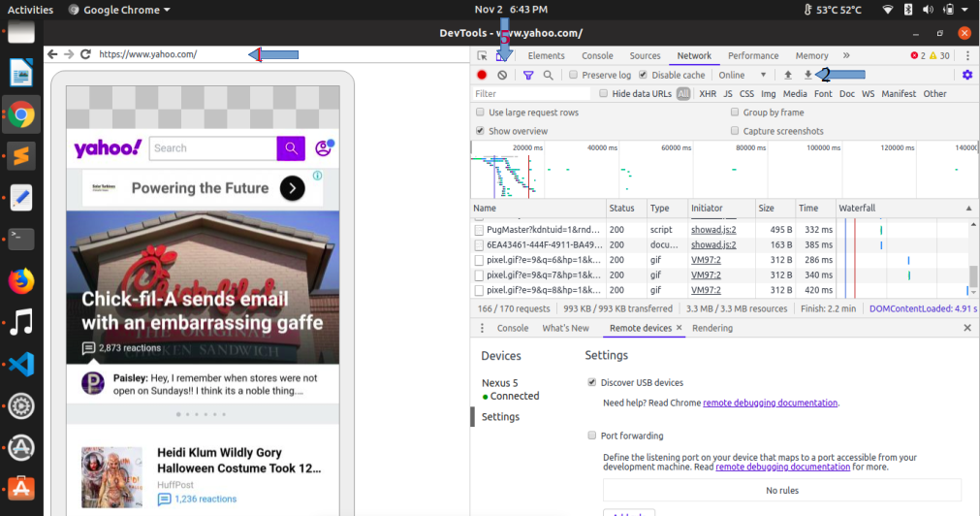The height and width of the screenshot is (516, 980).
Task: Open Heidi Klum article thumbnail
Action: point(111,476)
